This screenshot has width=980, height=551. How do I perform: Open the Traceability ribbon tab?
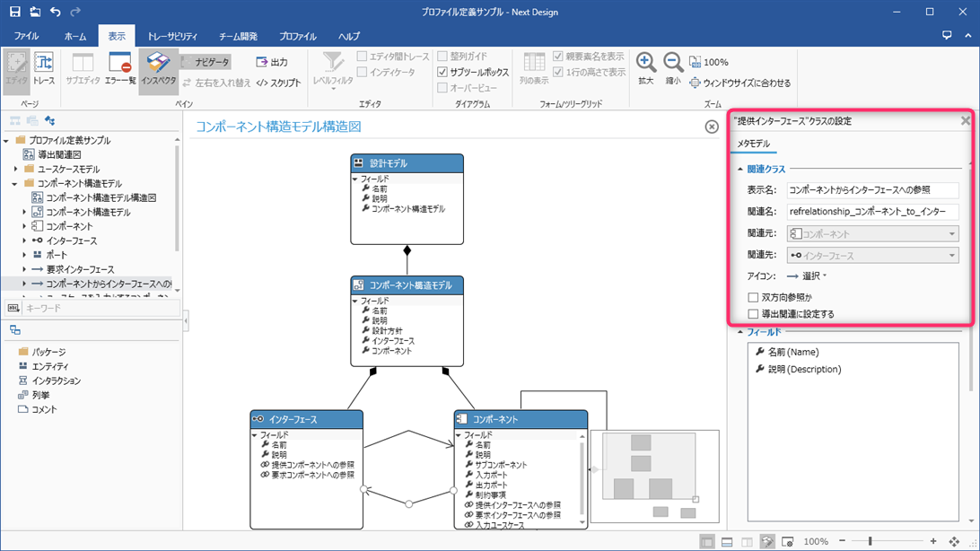(x=171, y=37)
